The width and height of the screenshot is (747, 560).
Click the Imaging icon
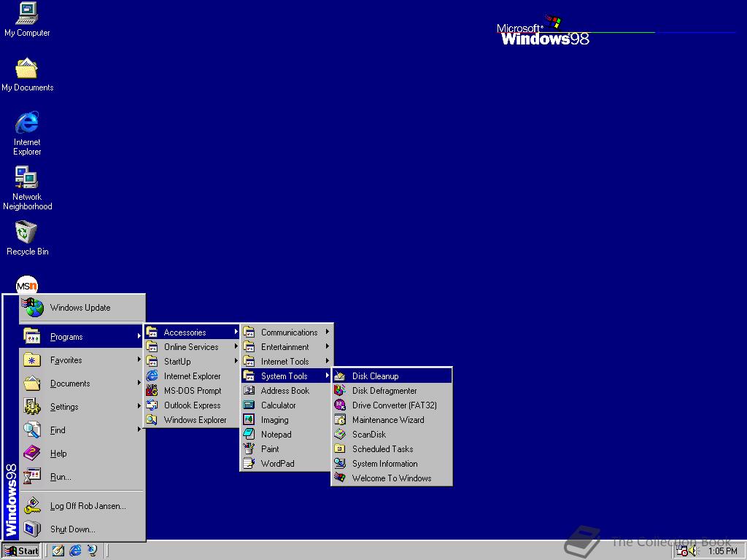pos(249,419)
